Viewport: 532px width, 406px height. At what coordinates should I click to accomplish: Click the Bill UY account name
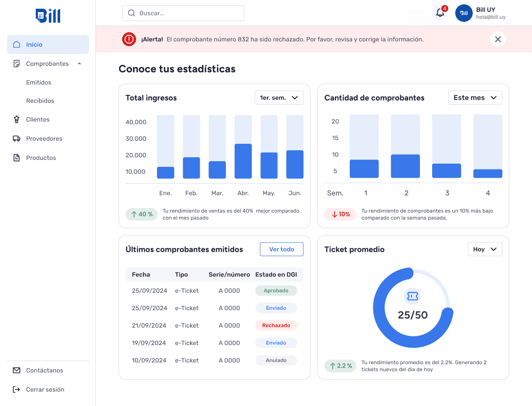tap(486, 10)
